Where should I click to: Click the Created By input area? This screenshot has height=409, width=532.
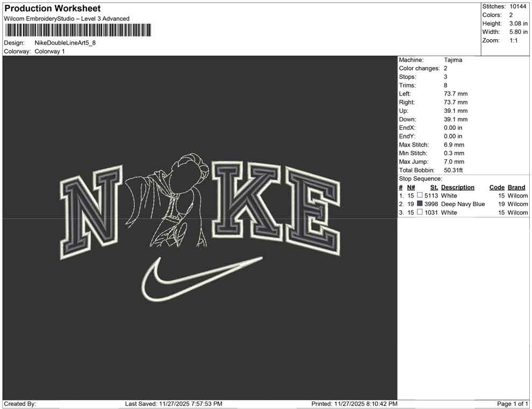coord(43,404)
